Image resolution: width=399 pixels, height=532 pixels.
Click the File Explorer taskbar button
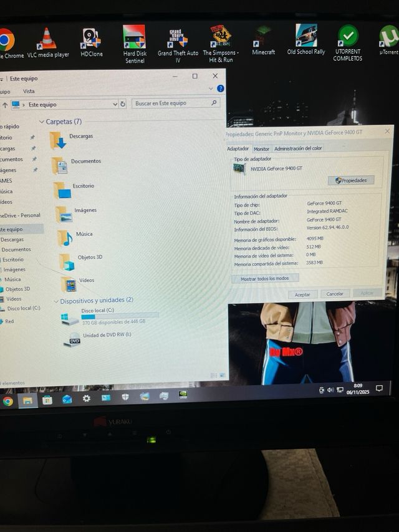[x=27, y=401]
